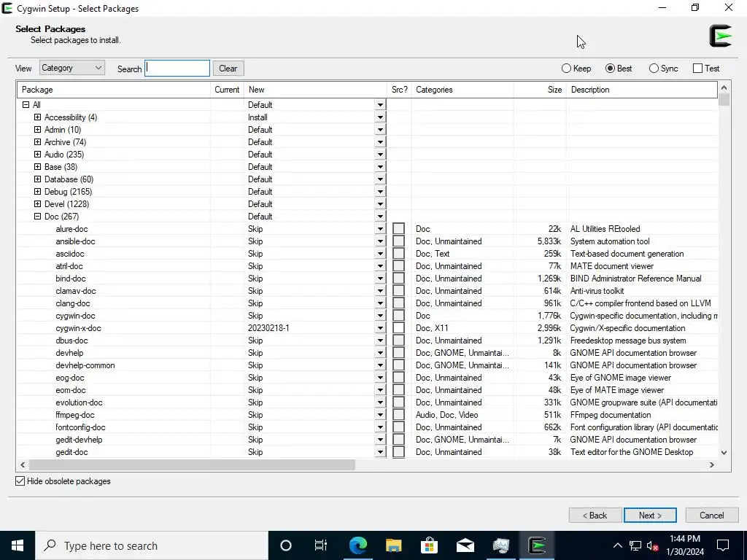Open the Mail app from taskbar

(465, 545)
